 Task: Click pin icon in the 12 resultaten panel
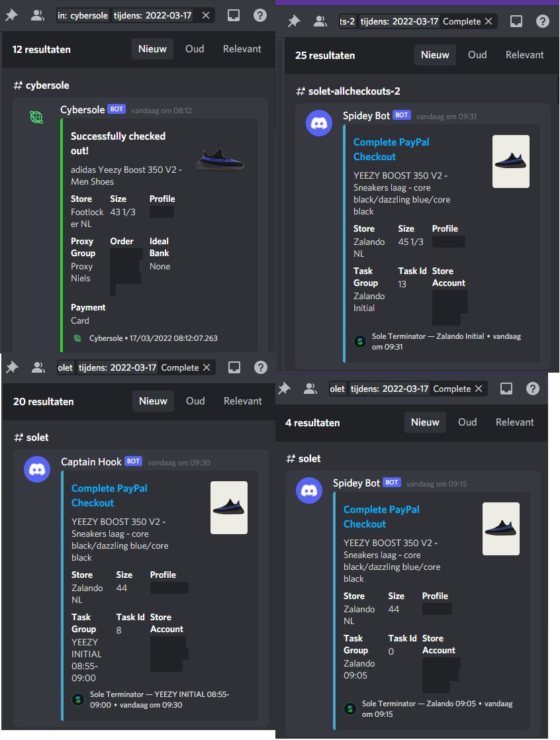pyautogui.click(x=11, y=16)
